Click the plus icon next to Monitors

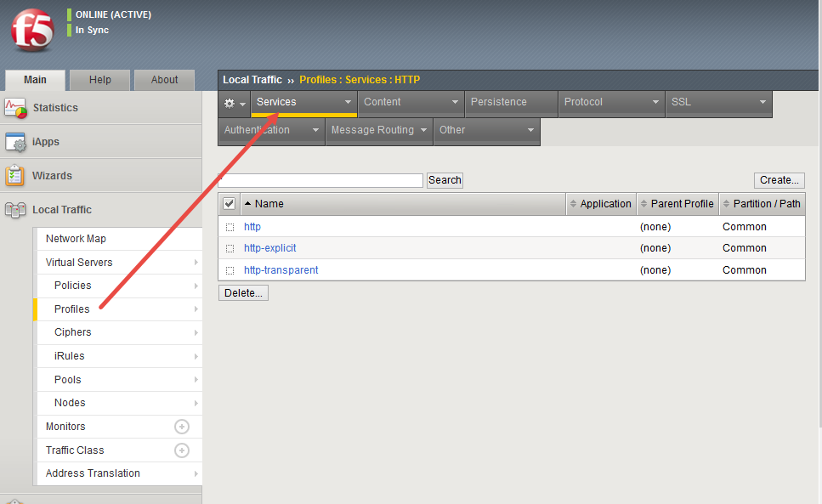click(183, 426)
